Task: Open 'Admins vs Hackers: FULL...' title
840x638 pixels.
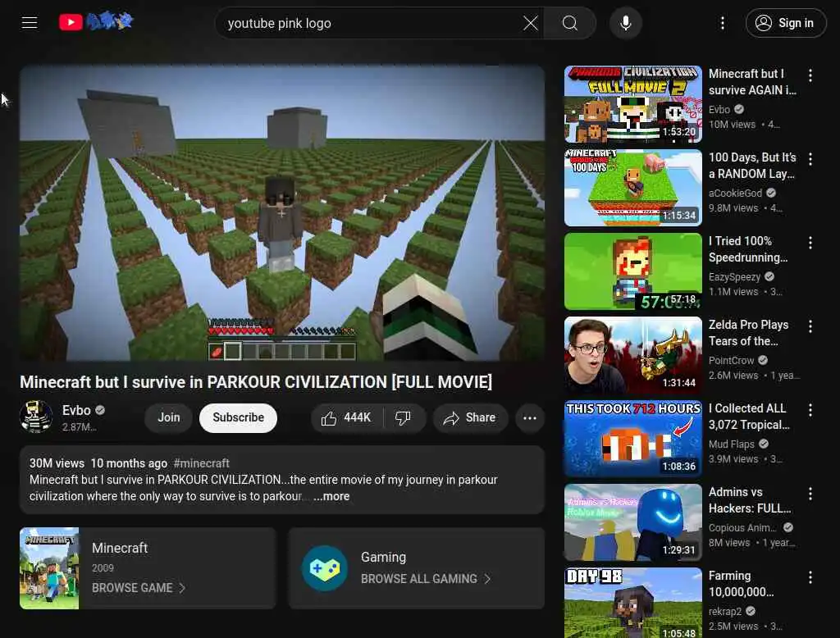Action: coord(750,499)
